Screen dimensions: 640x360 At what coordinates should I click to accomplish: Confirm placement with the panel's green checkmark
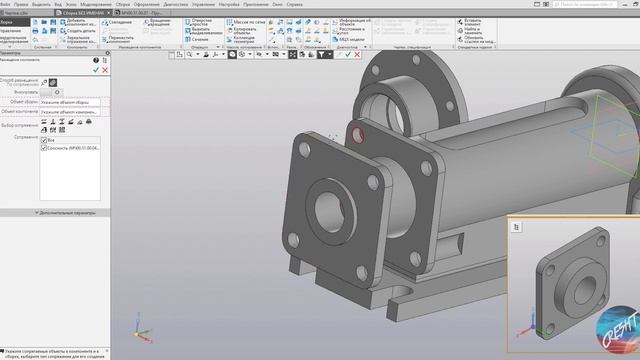point(96,70)
